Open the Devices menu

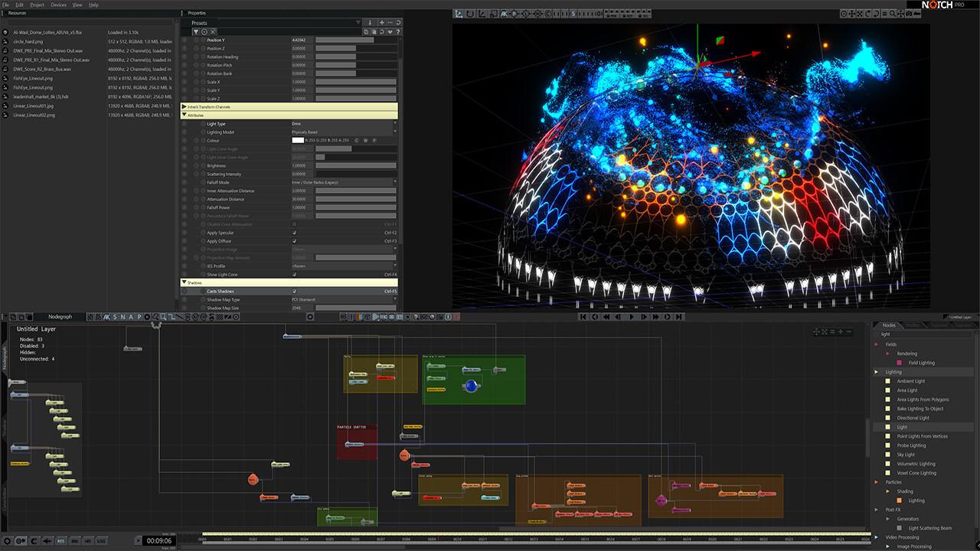click(x=58, y=5)
